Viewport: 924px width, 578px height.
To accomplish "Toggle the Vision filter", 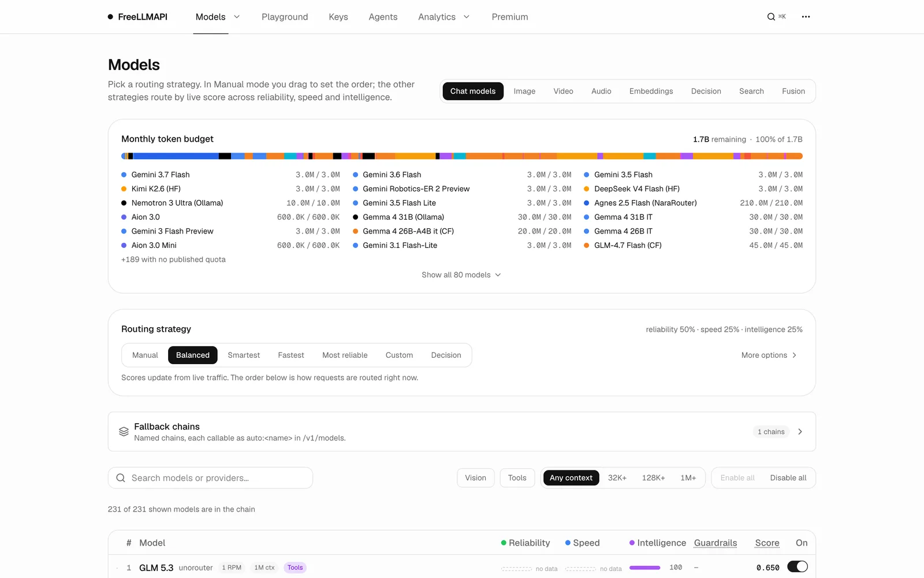I will 476,478.
